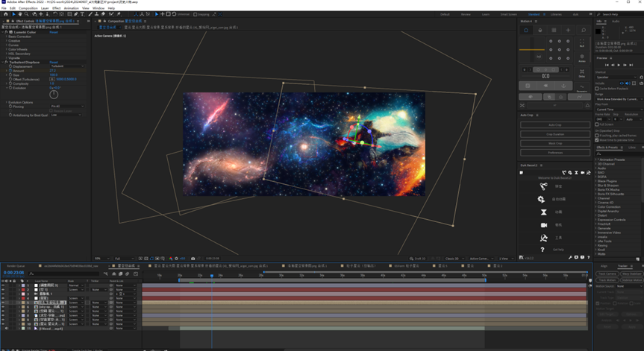Open the Composition menu

(x=28, y=7)
